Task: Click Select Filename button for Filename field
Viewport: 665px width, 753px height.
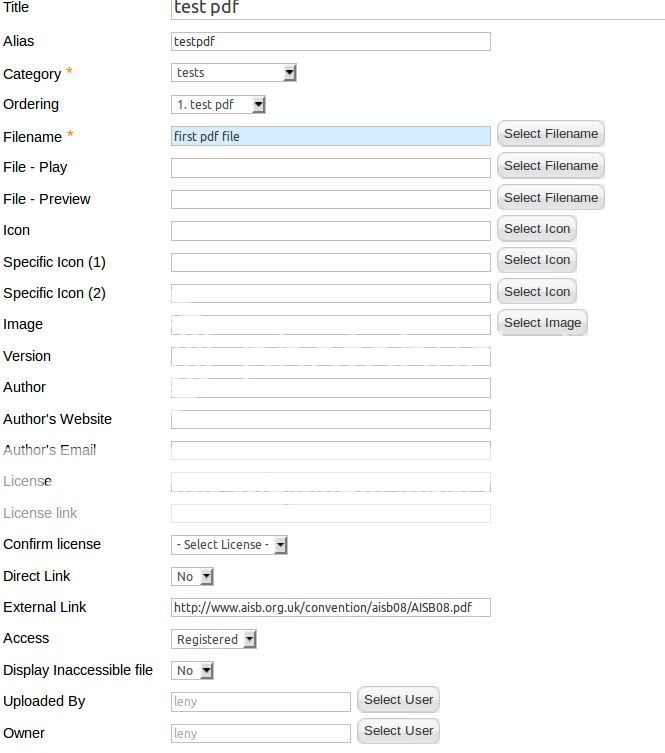Action: coord(550,134)
